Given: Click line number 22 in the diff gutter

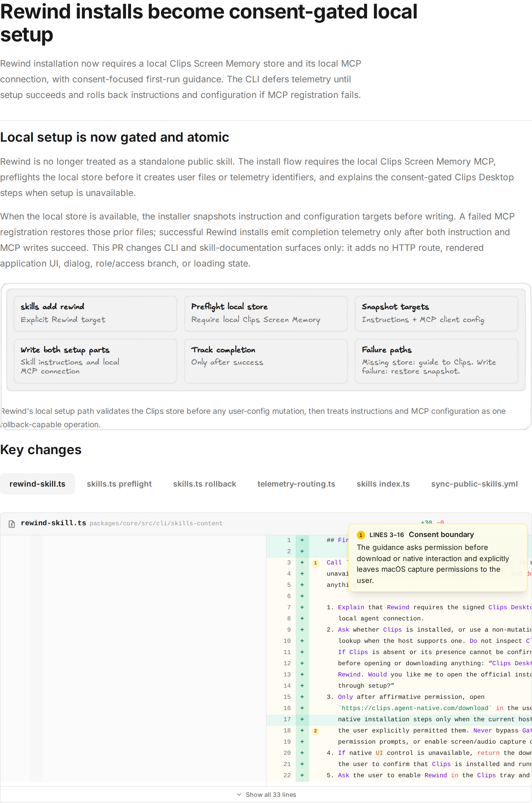Looking at the screenshot, I should tap(287, 775).
